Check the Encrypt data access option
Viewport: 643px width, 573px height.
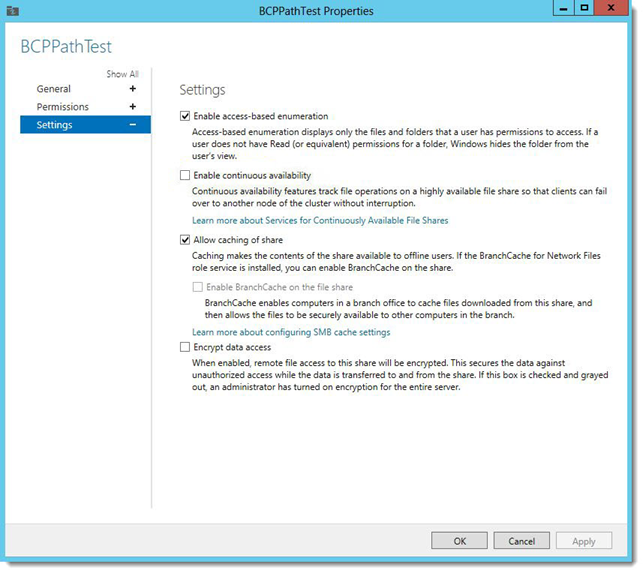point(184,347)
